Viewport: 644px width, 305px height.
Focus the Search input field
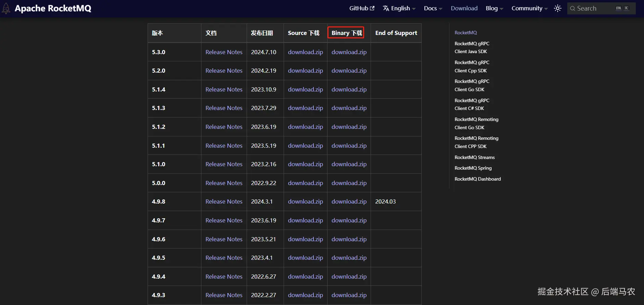click(x=601, y=8)
